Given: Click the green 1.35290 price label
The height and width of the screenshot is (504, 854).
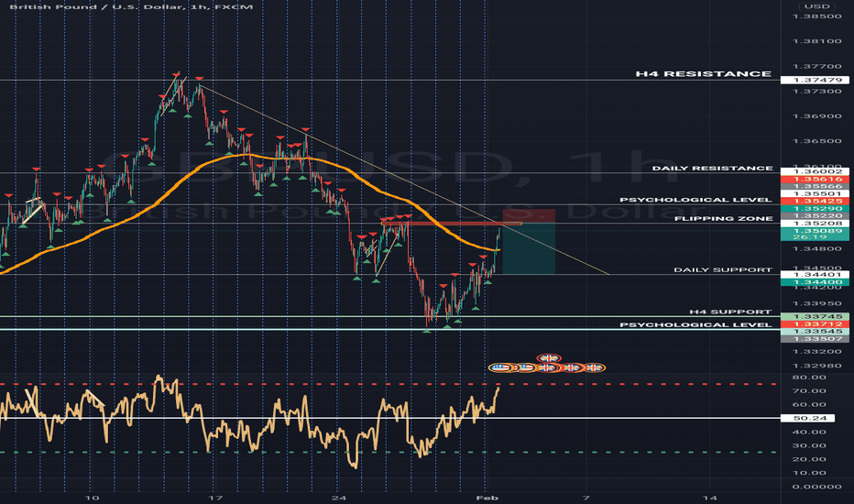Looking at the screenshot, I should click(x=815, y=209).
